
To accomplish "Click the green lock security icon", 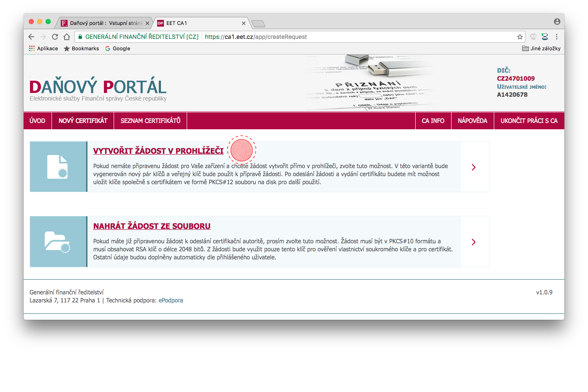I will (x=80, y=37).
